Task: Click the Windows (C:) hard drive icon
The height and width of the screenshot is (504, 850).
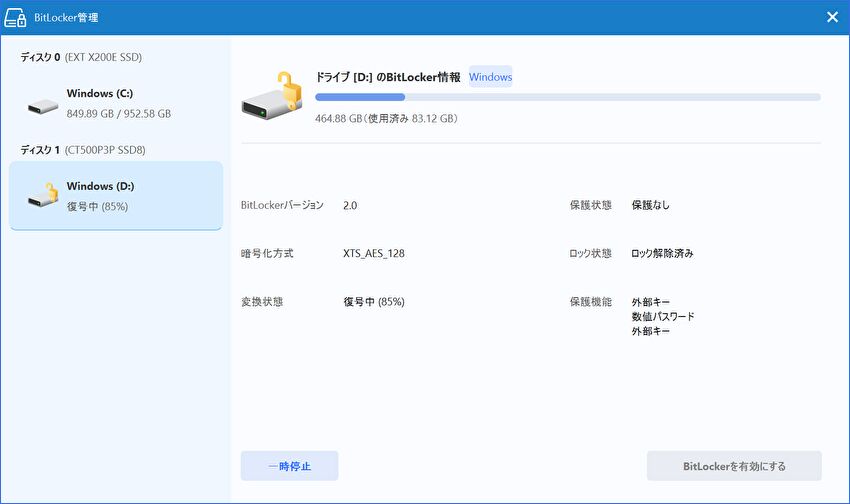Action: click(43, 106)
